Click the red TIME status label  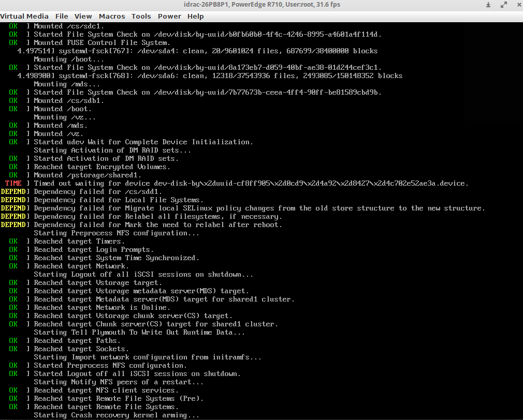[x=13, y=183]
